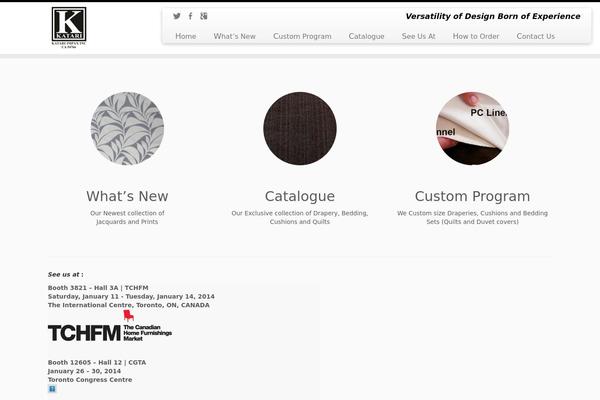Click the small blue icon below Toronto Congress Centre
The height and width of the screenshot is (400, 600).
tap(52, 389)
